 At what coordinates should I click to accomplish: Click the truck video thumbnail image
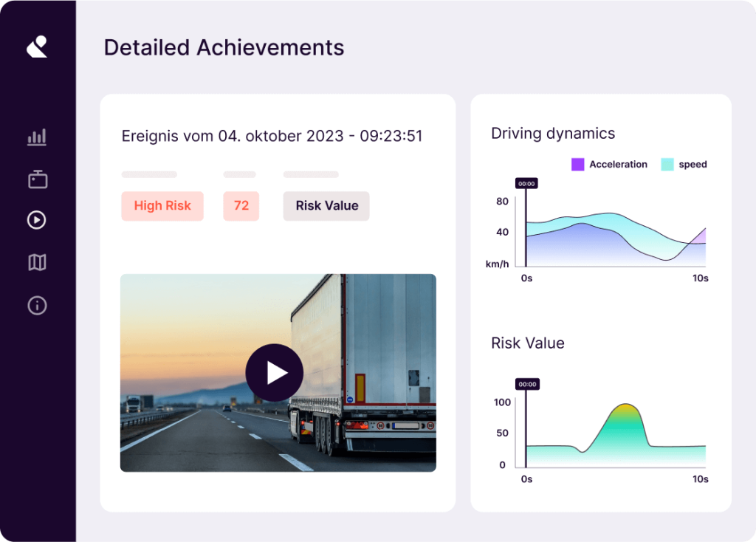278,373
